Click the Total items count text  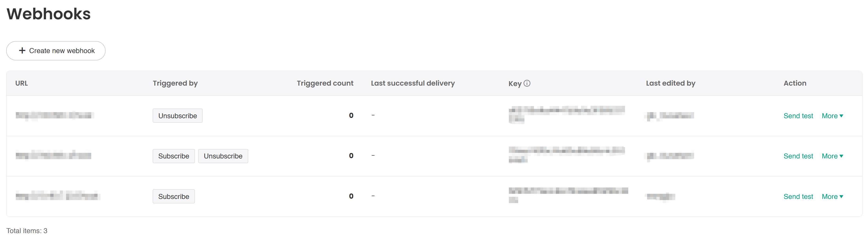click(x=27, y=231)
